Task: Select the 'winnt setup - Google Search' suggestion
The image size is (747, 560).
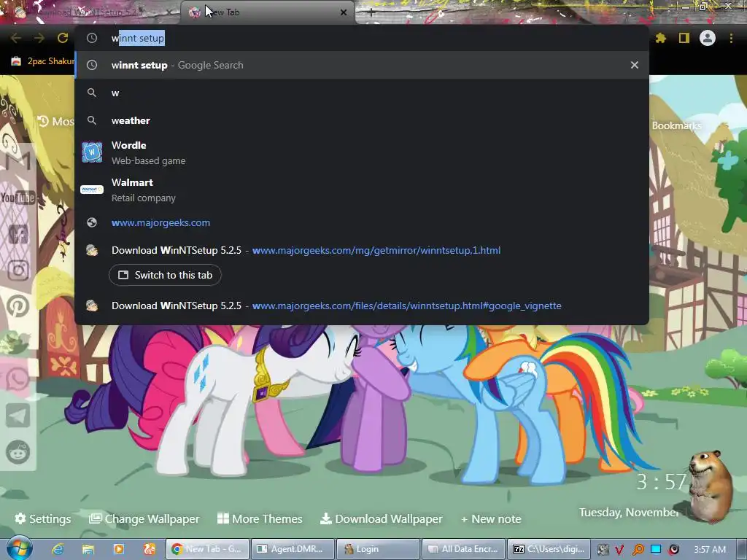Action: tap(362, 65)
